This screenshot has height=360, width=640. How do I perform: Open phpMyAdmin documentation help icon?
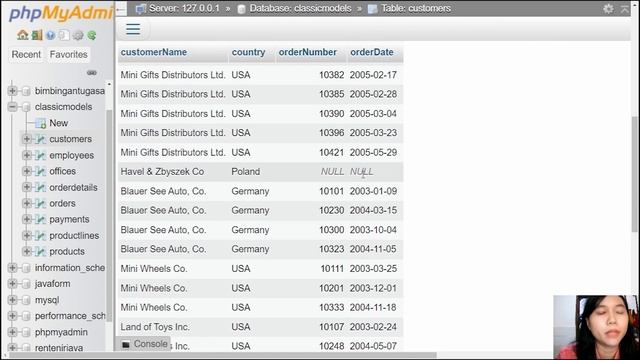[50, 36]
